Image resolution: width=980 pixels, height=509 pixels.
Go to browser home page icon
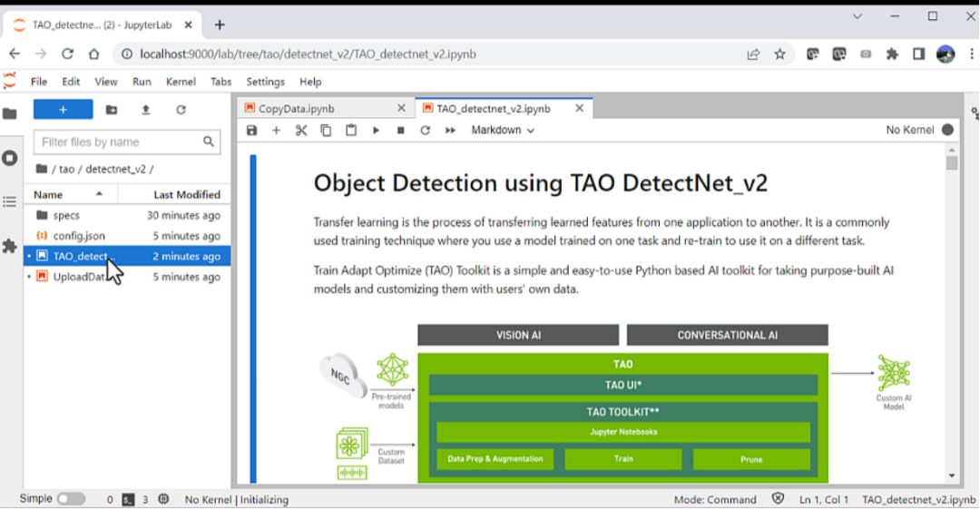93,54
